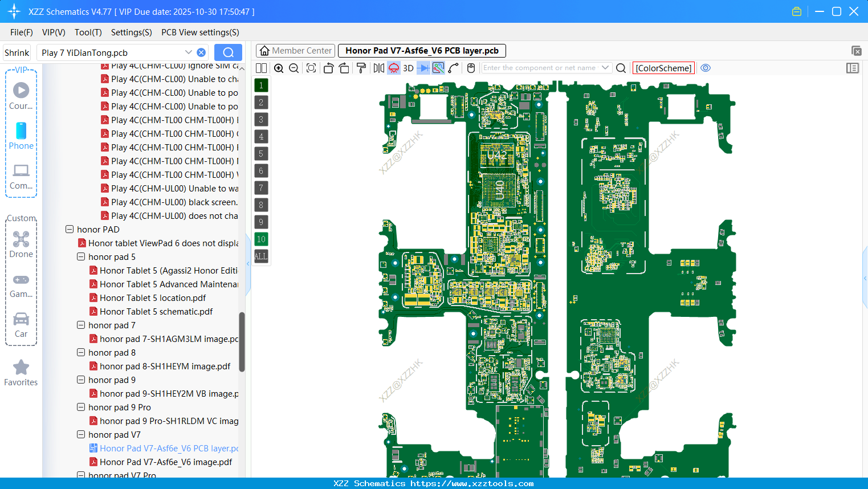Open the Settings(S) menu

point(132,32)
